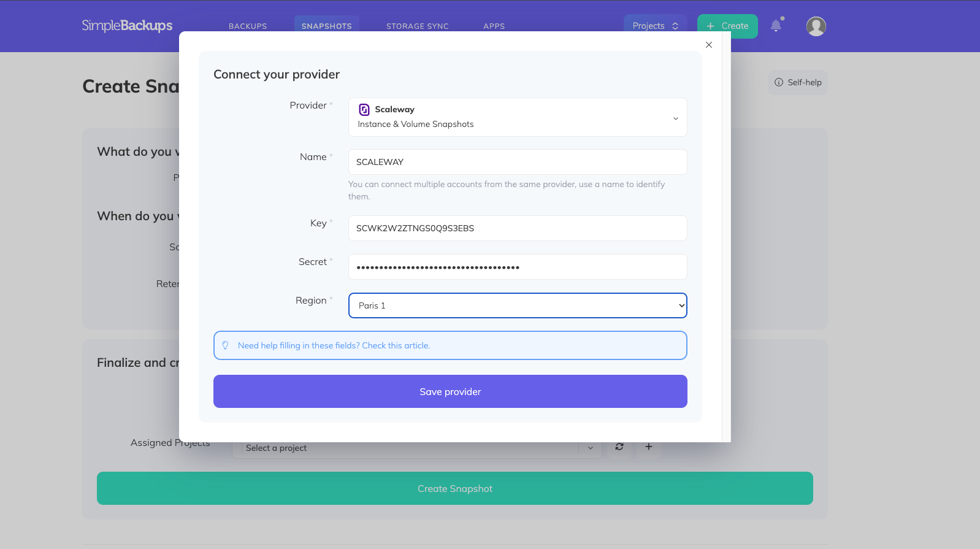Open the user avatar menu
The width and height of the screenshot is (980, 549).
[816, 26]
